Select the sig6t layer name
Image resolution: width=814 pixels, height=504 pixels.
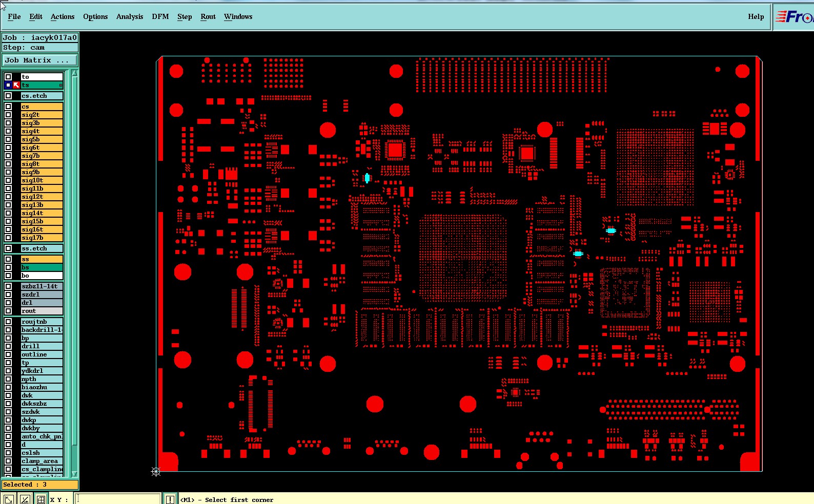(x=42, y=148)
